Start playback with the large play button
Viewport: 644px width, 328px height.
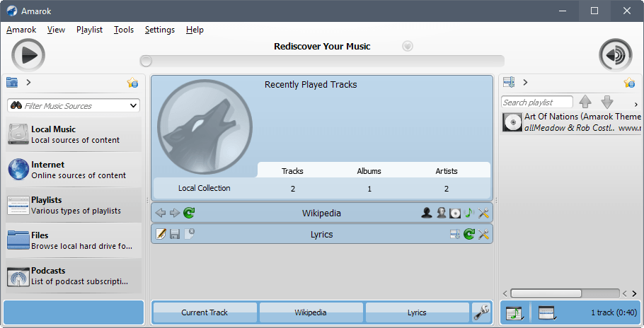point(28,55)
